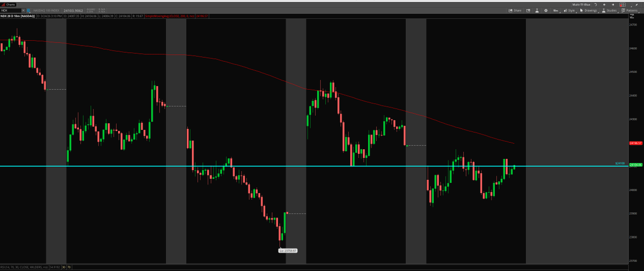Open the Charts tab

9,5
